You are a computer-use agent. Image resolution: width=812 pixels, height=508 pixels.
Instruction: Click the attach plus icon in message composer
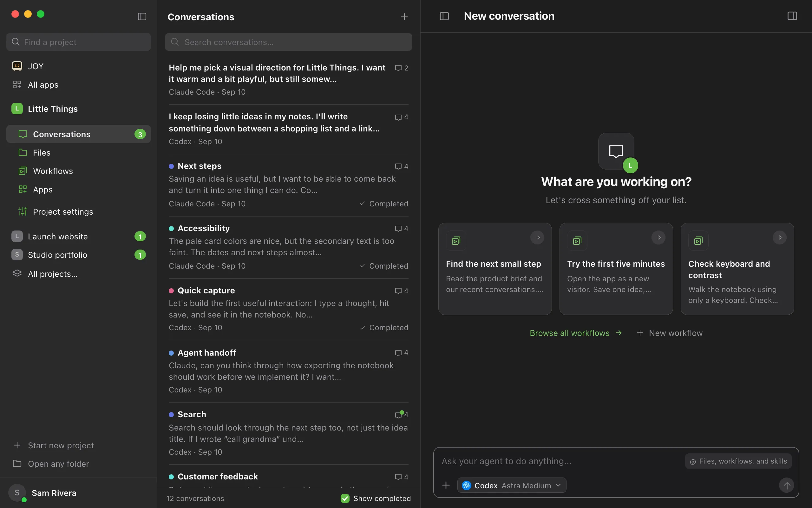tap(446, 485)
